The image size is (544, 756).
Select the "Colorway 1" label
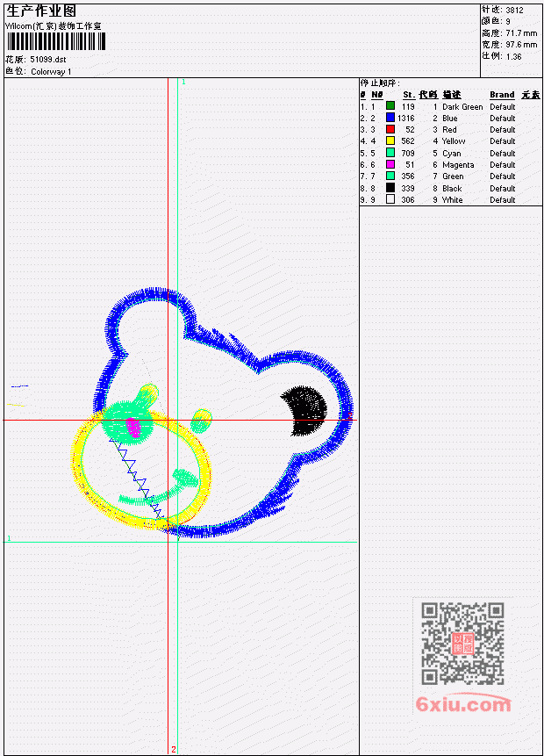click(51, 72)
